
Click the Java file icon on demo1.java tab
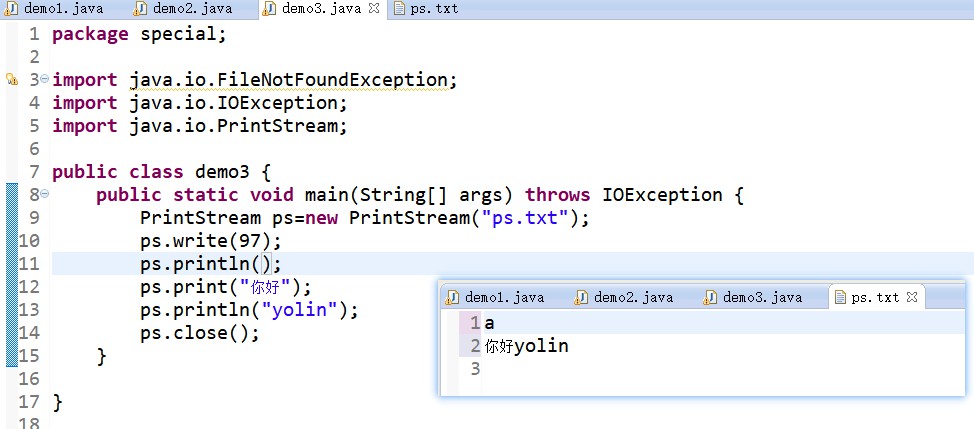point(11,9)
